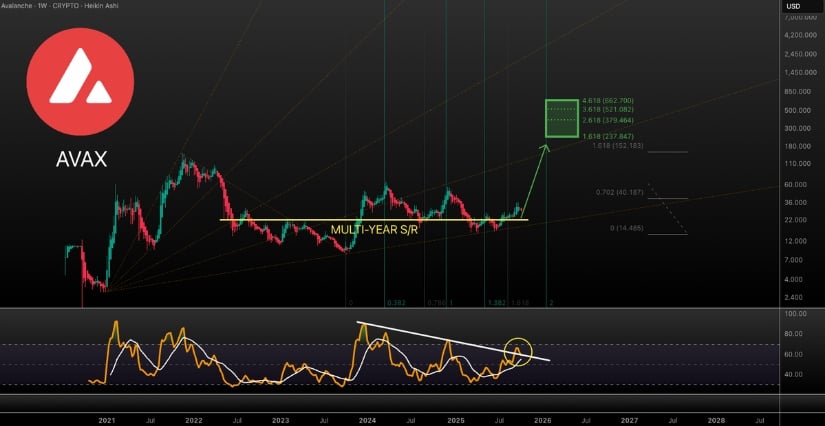The width and height of the screenshot is (825, 426).
Task: Select the green Fibonacci target box
Action: click(561, 118)
